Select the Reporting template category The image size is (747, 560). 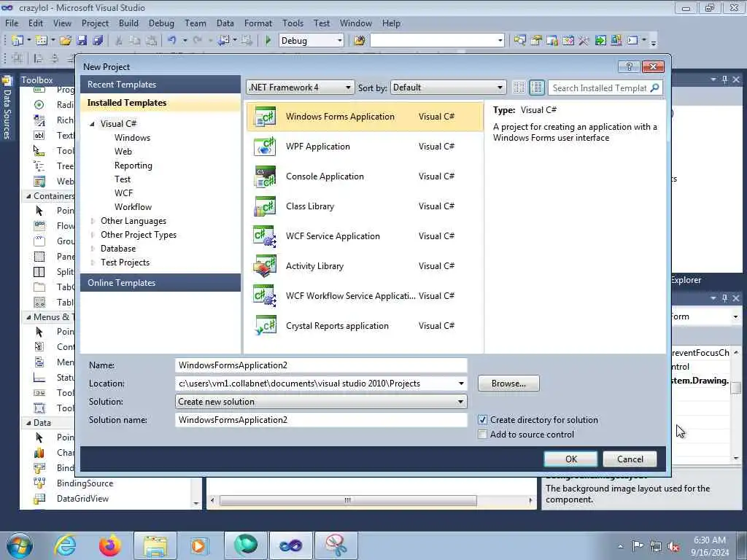(133, 166)
